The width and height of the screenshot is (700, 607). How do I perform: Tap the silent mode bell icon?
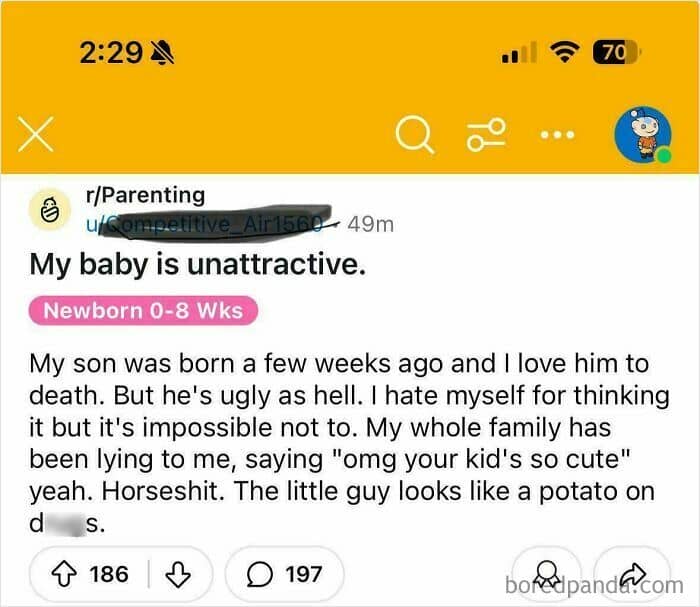(x=163, y=52)
